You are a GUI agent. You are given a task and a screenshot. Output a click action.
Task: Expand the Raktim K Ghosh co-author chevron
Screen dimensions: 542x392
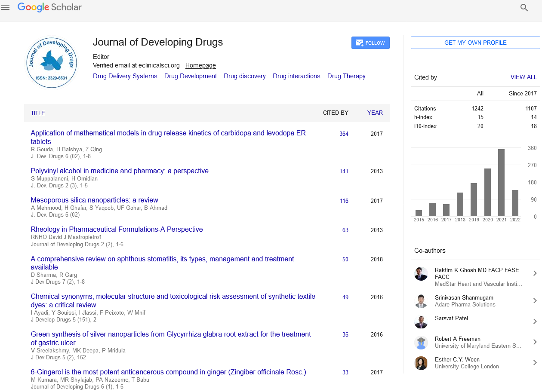535,273
